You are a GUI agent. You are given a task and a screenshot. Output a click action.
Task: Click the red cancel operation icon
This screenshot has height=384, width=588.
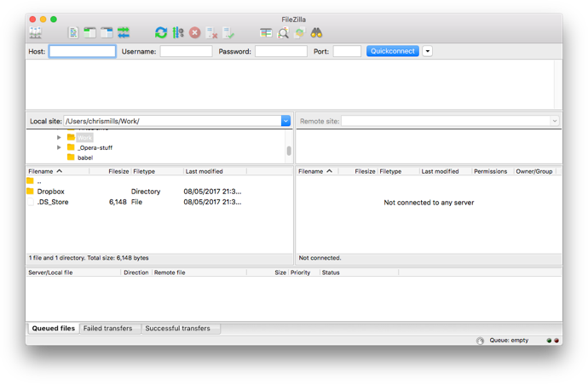pyautogui.click(x=195, y=33)
